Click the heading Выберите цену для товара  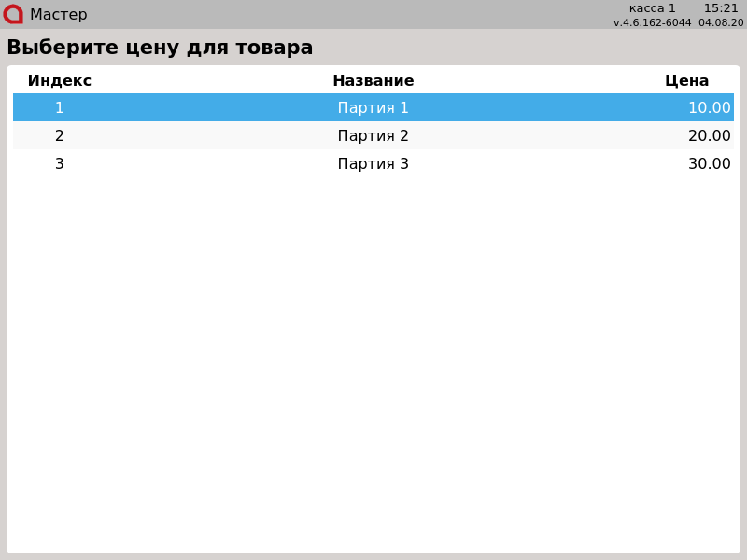click(160, 48)
